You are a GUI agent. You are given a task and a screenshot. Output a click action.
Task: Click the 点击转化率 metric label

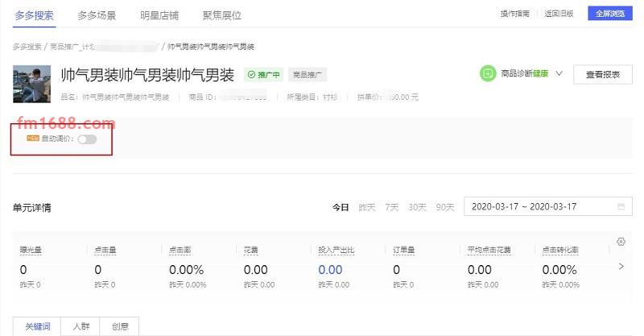coord(560,250)
